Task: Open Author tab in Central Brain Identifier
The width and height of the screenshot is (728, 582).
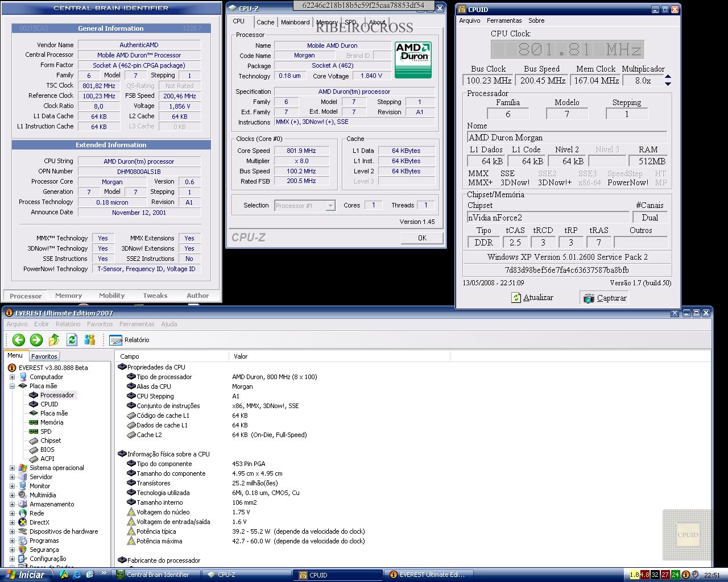Action: point(198,296)
